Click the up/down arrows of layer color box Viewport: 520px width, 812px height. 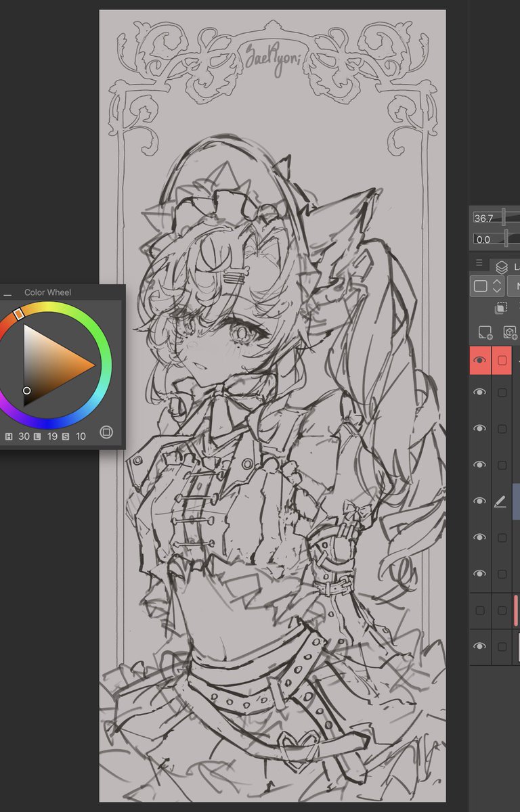click(x=496, y=286)
